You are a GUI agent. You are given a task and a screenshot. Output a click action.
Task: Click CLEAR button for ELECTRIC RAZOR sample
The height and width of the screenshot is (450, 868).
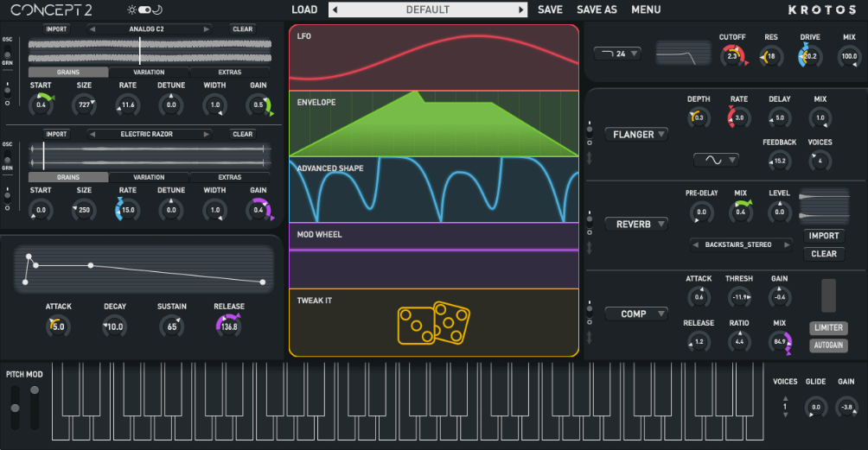point(243,134)
